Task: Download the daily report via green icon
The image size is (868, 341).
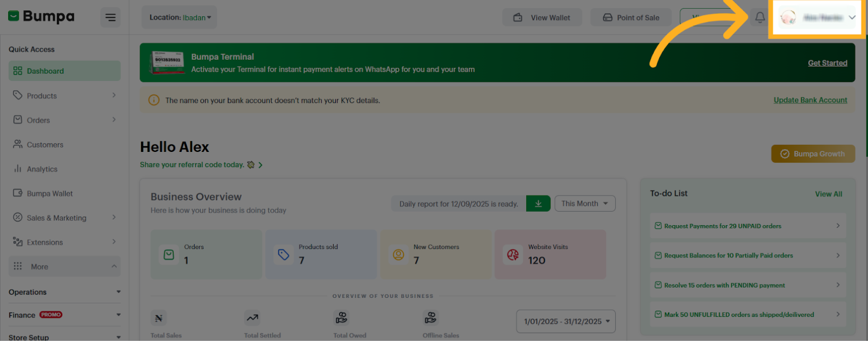Action: click(x=538, y=204)
